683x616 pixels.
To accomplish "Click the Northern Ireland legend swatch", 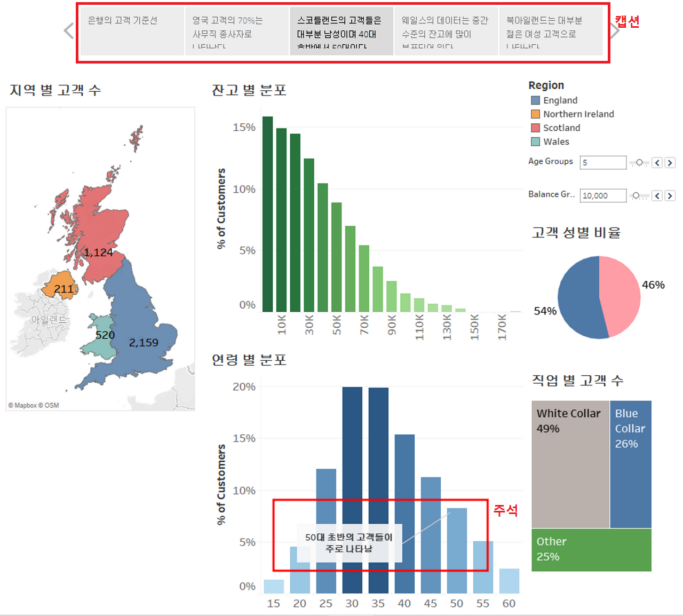I will pos(536,114).
